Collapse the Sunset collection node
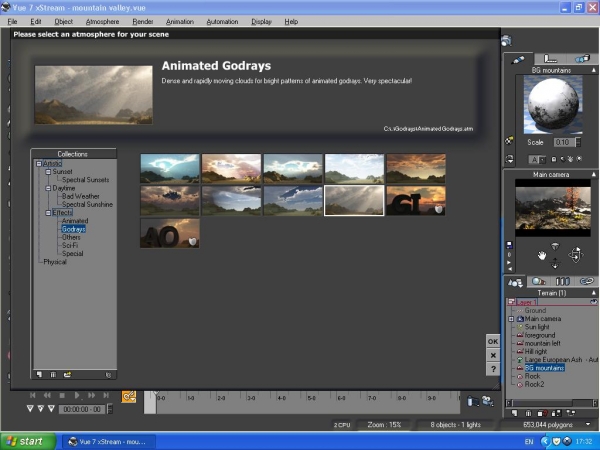The image size is (600, 450). point(48,172)
